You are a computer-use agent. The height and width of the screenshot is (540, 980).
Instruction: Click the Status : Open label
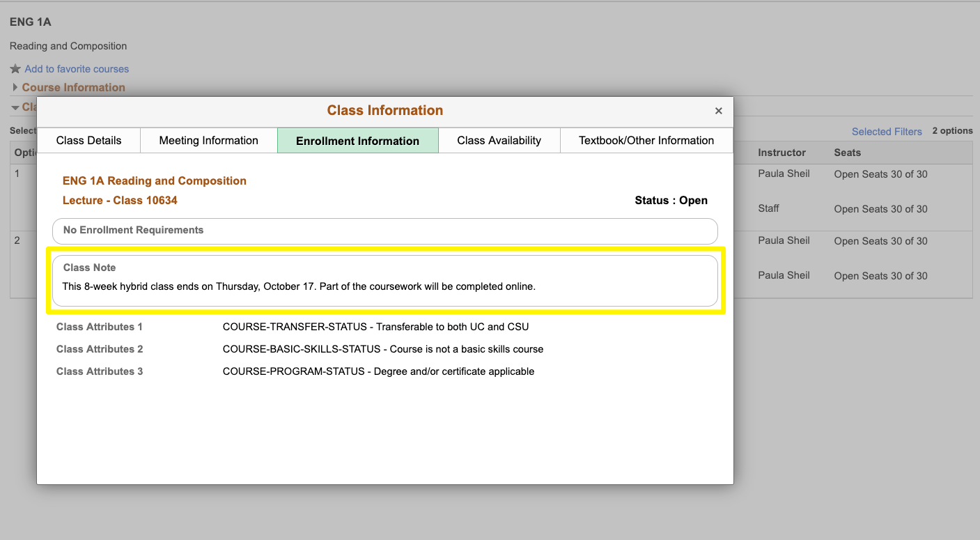[x=670, y=201]
